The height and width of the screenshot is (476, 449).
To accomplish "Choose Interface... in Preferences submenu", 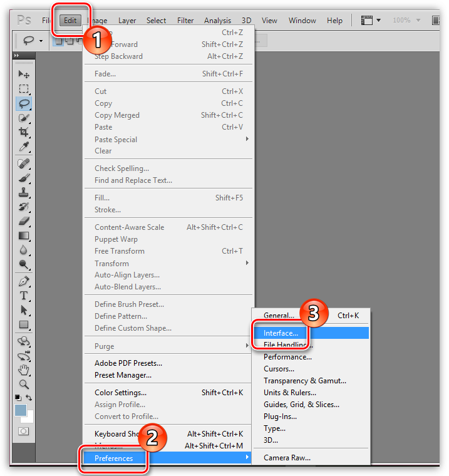I will tap(311, 333).
